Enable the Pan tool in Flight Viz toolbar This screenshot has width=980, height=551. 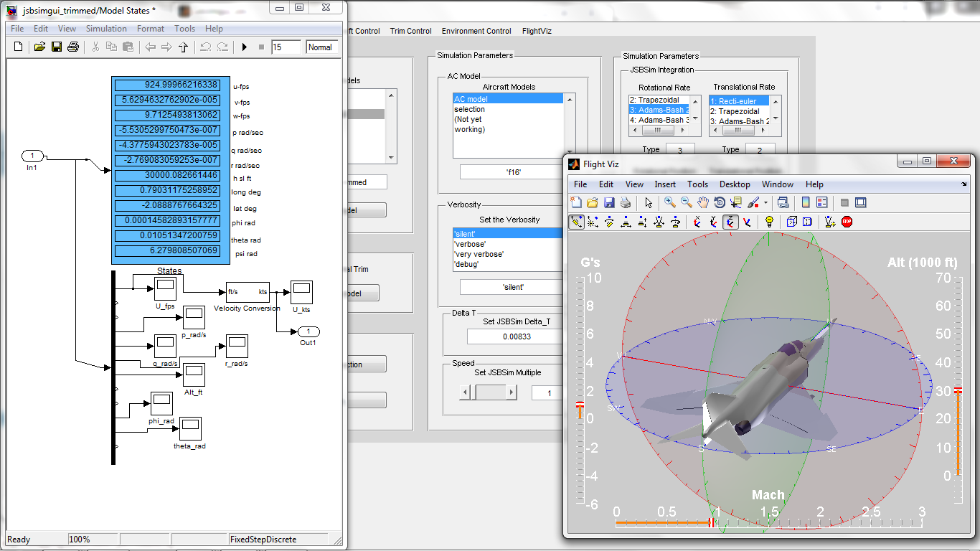tap(702, 203)
